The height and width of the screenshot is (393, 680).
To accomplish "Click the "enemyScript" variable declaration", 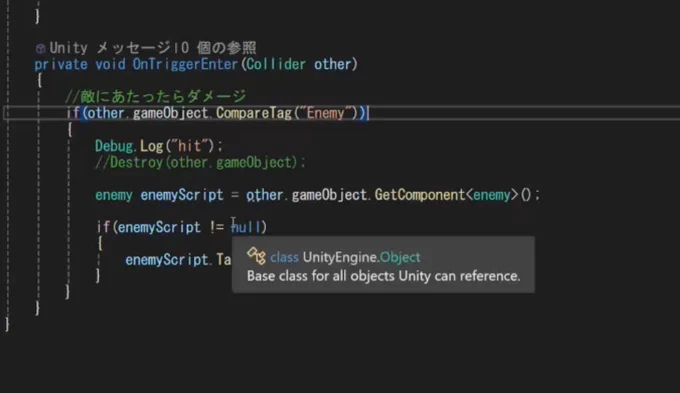I will pyautogui.click(x=182, y=195).
